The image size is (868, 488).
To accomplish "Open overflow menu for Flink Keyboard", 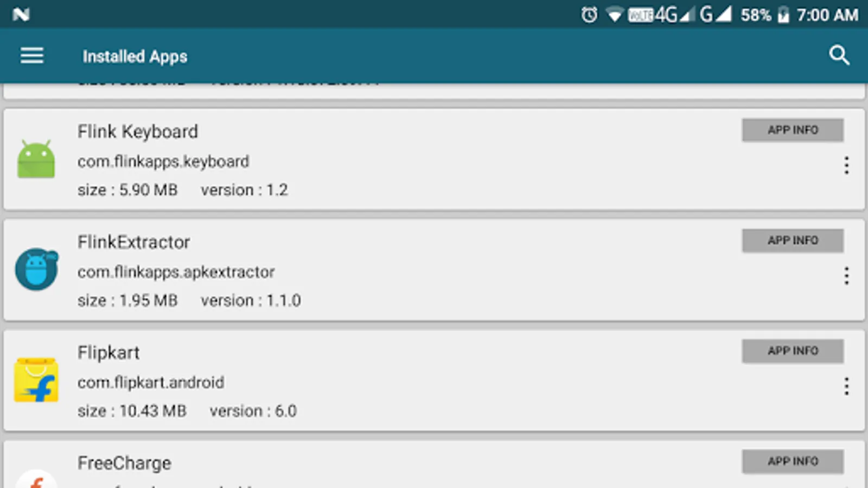I will (x=846, y=165).
